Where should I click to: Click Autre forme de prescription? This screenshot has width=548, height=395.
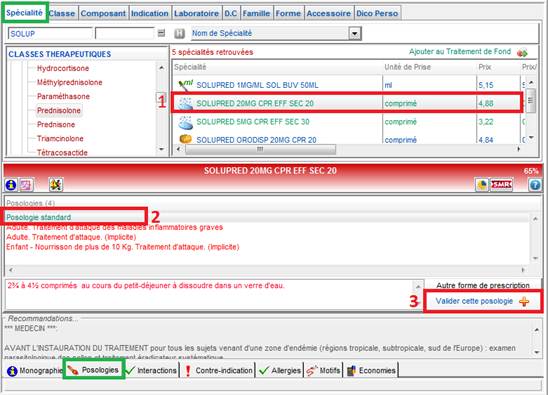483,285
